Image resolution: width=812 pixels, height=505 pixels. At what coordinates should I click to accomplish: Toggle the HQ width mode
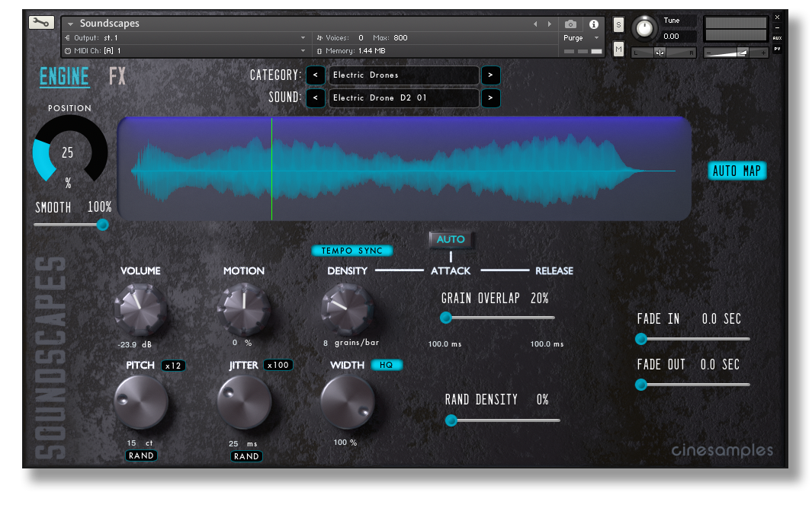click(387, 365)
